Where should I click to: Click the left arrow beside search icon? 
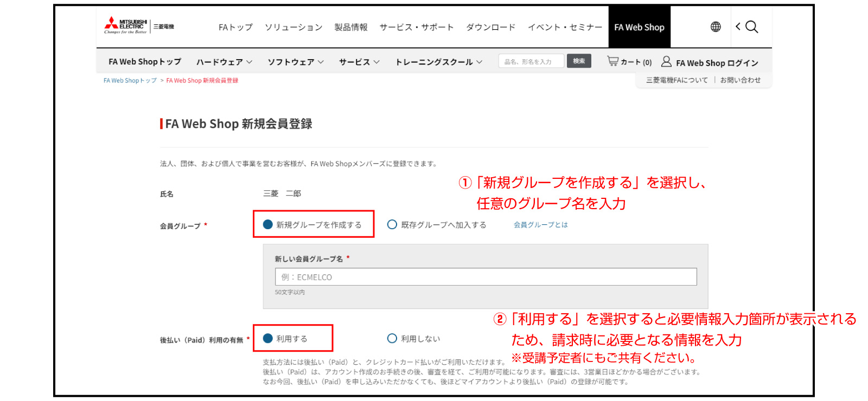(x=738, y=27)
